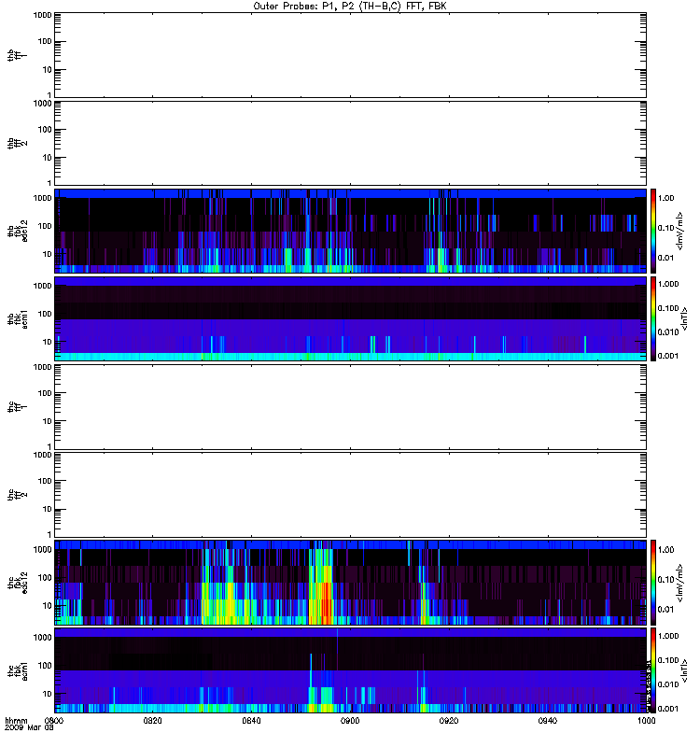Click the 'thb fbk scm1' y-axis label
Image resolution: width=700 pixels, height=747 pixels.
[18, 318]
